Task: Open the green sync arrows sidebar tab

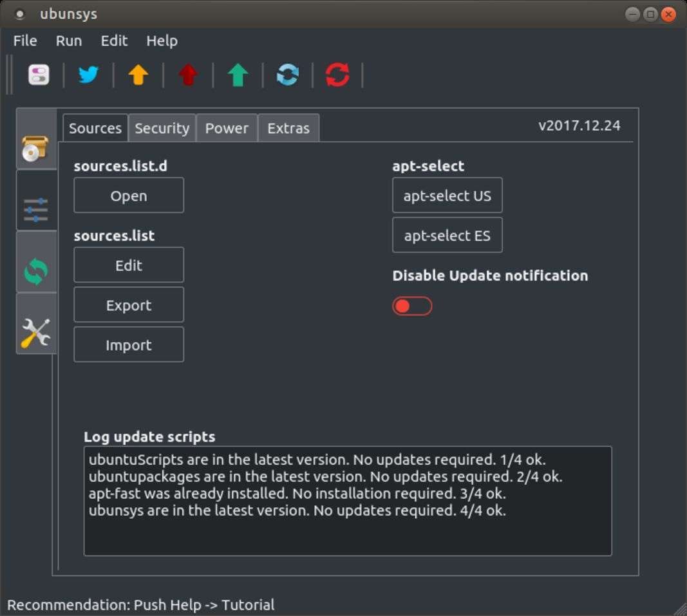Action: [x=36, y=271]
